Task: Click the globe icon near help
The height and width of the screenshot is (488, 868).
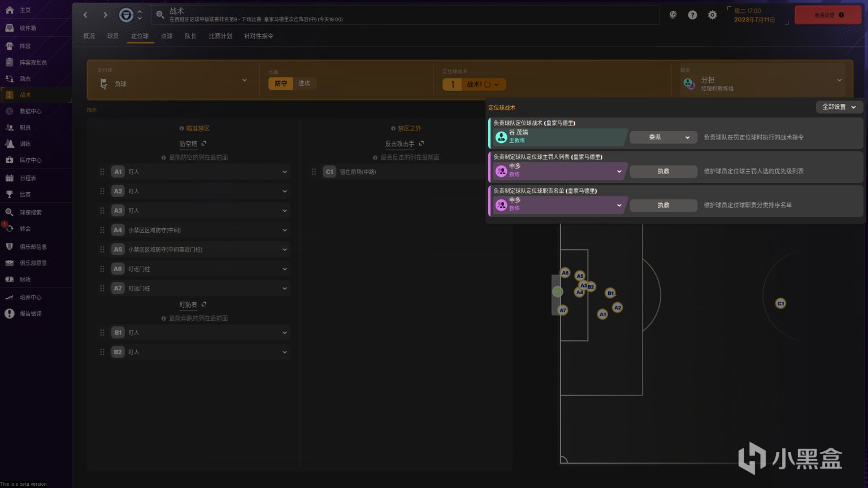Action: [x=673, y=15]
